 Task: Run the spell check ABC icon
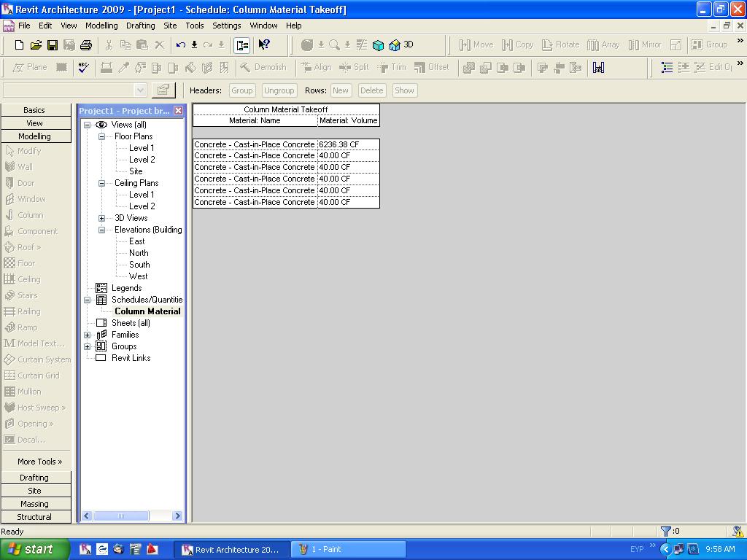coord(83,67)
